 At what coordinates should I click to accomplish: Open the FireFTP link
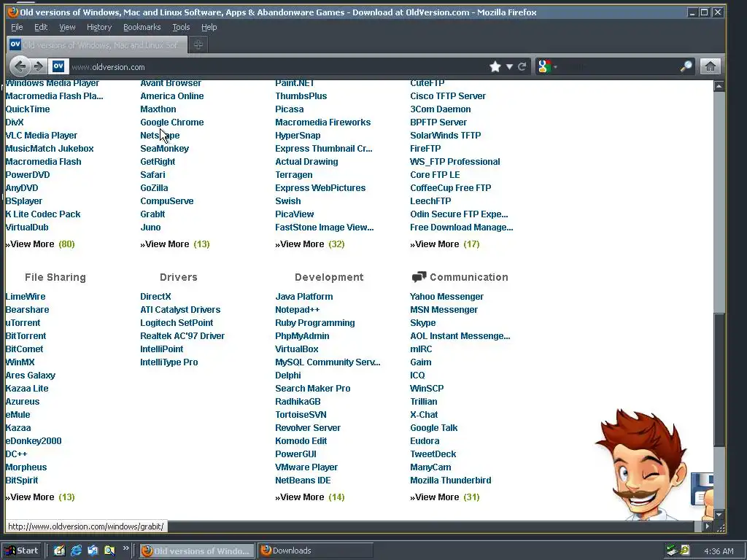click(425, 149)
